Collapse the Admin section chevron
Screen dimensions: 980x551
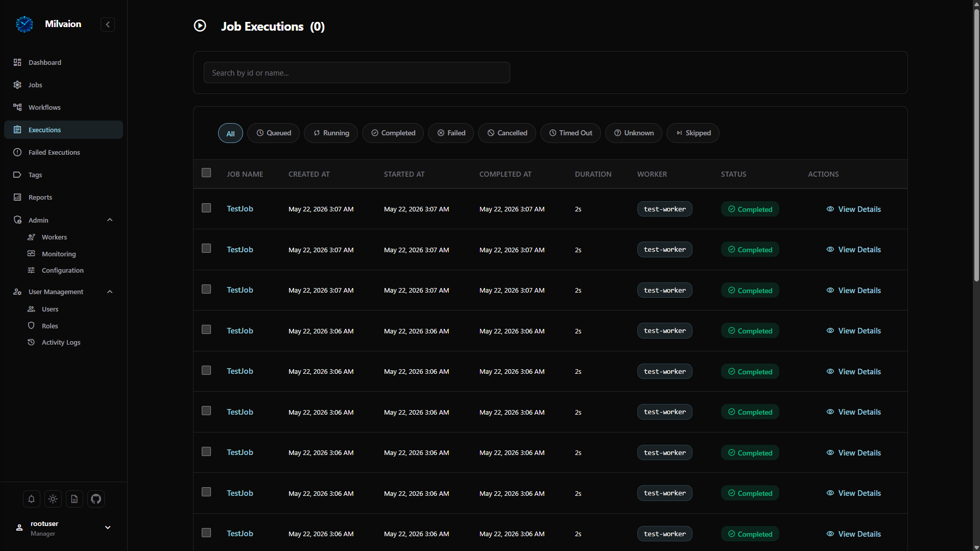[x=110, y=220]
